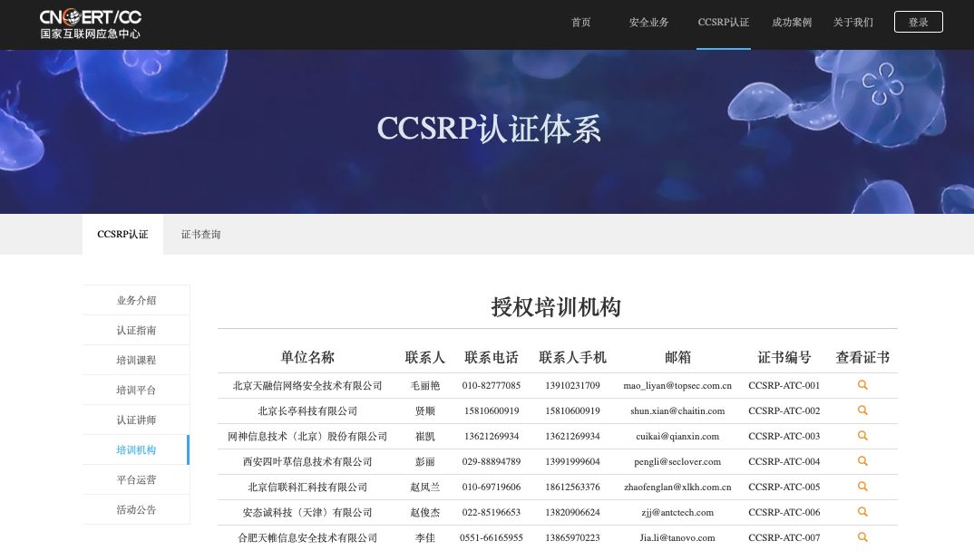This screenshot has height=560, width=974.
Task: Select 认证讲师 in the sidebar
Action: 136,420
